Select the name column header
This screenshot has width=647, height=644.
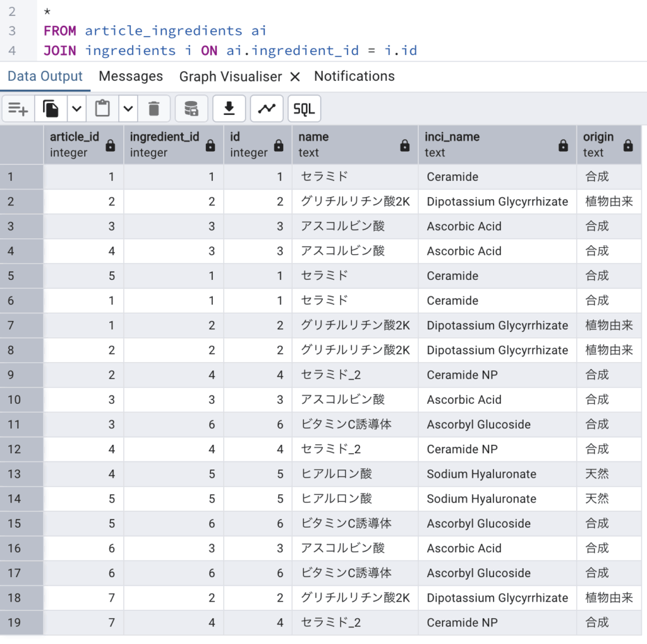[x=355, y=145]
